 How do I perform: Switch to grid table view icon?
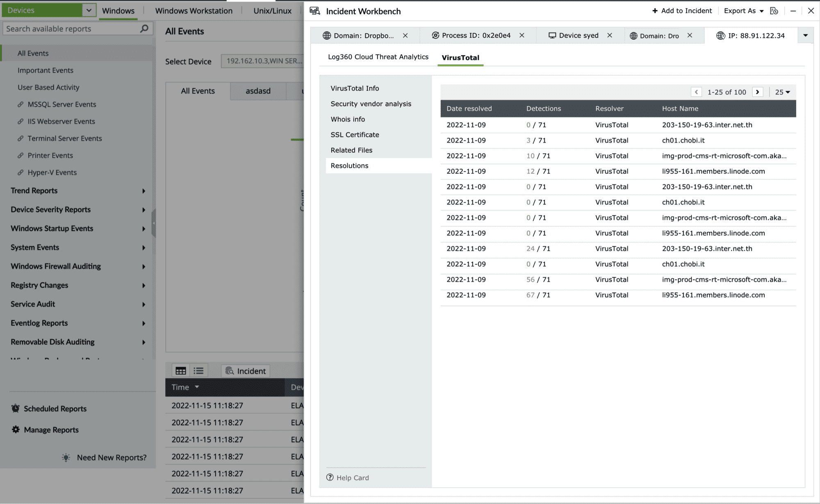coord(181,371)
